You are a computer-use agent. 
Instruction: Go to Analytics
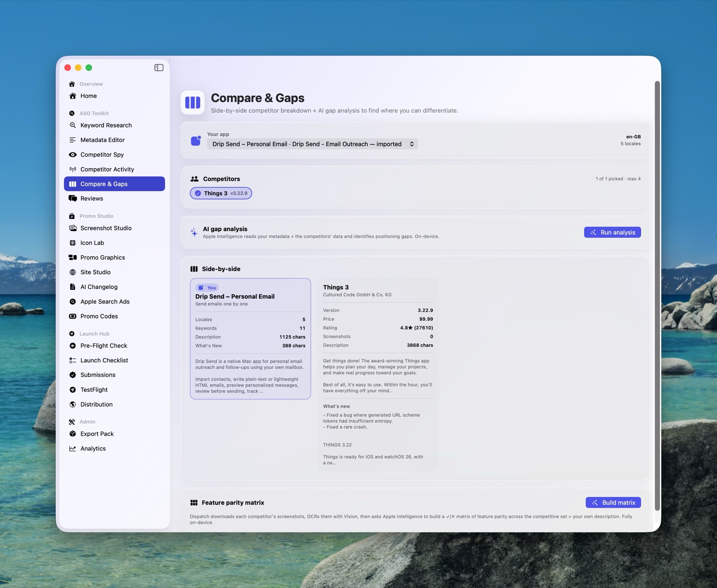pos(114,449)
